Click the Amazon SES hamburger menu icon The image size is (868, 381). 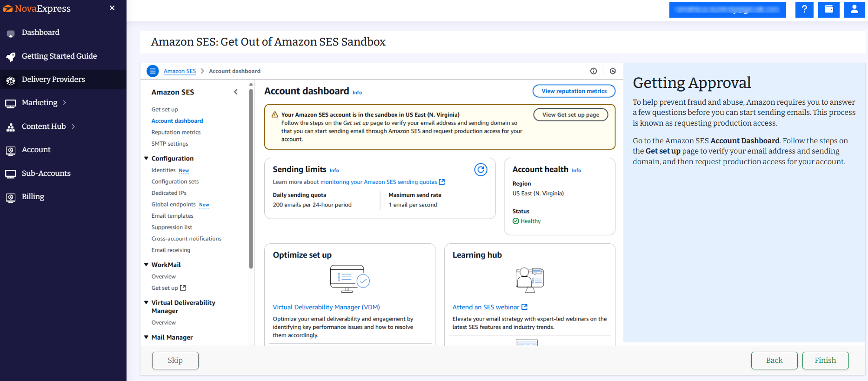click(x=153, y=71)
